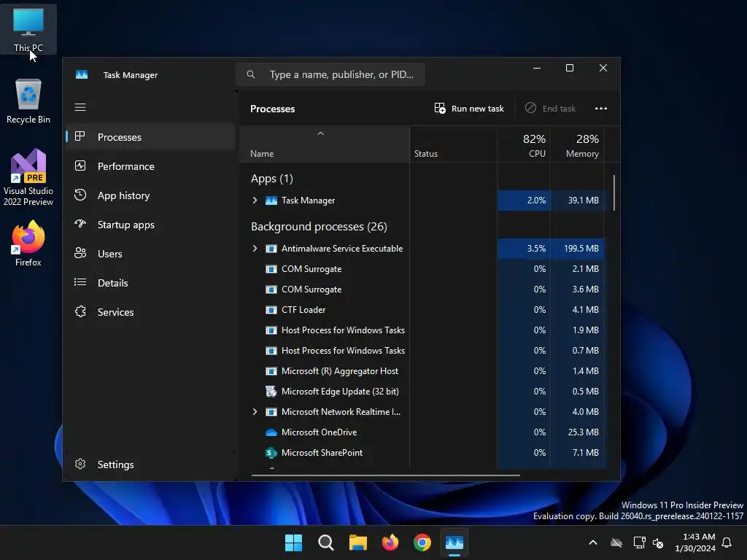
Task: Select the Microsoft Edge Update (32 bit) process
Action: click(422, 392)
